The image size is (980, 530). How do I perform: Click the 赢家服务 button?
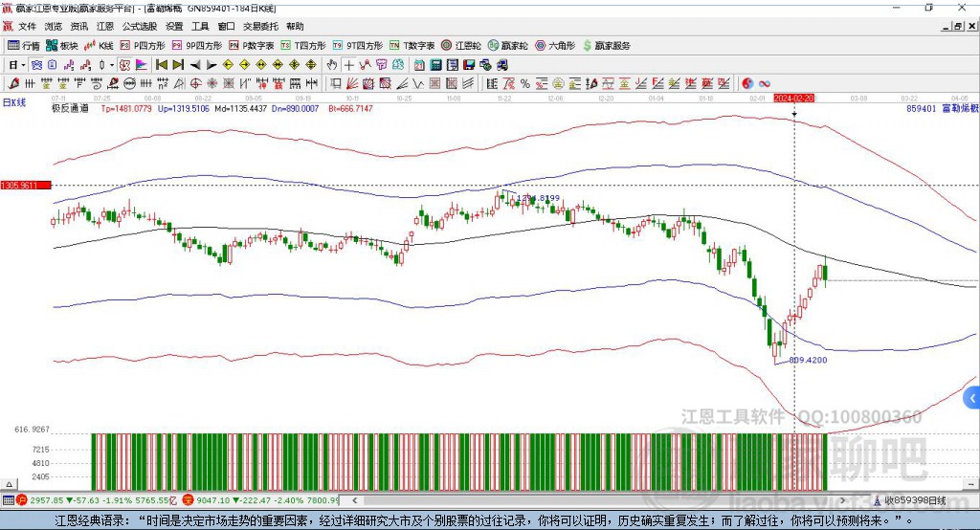pyautogui.click(x=605, y=45)
